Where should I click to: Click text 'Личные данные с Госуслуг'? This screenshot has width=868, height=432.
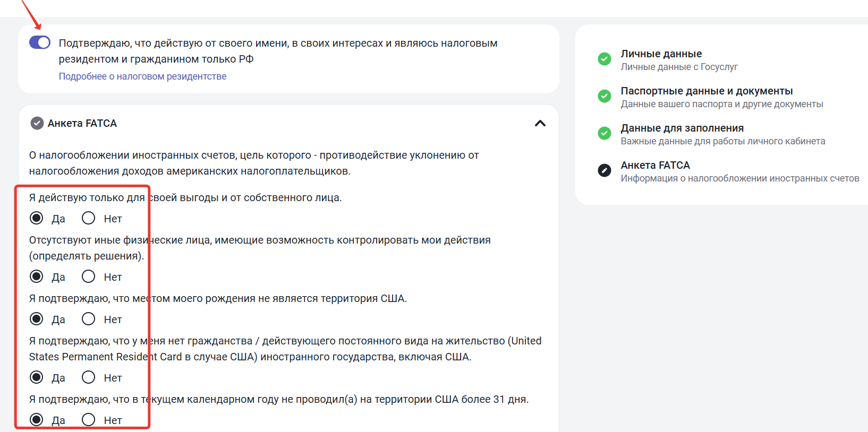679,67
